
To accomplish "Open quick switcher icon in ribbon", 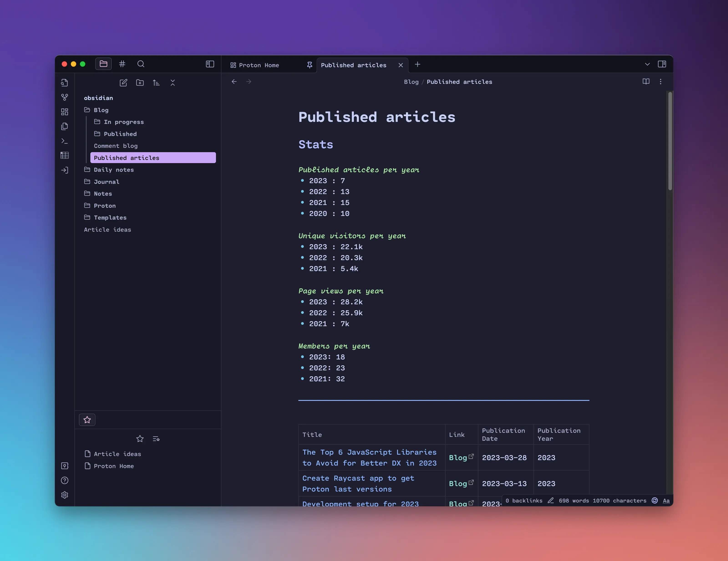I will click(65, 83).
